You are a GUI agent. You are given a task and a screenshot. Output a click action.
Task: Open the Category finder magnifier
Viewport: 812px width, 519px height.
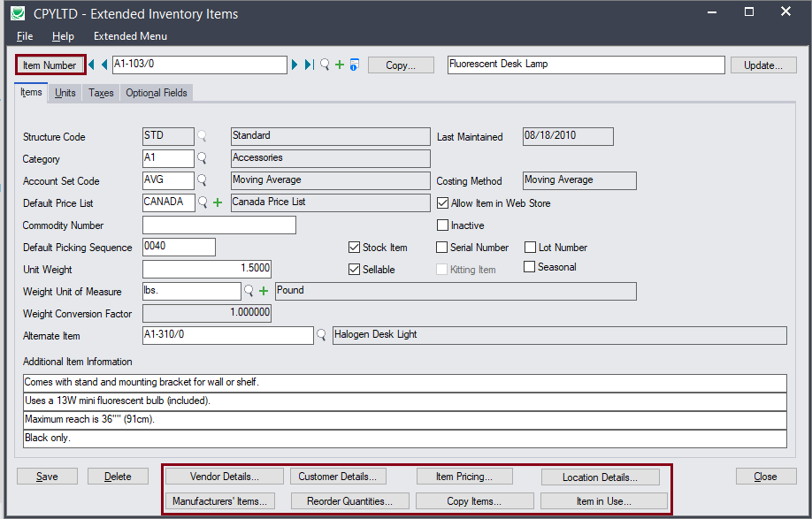tap(203, 158)
